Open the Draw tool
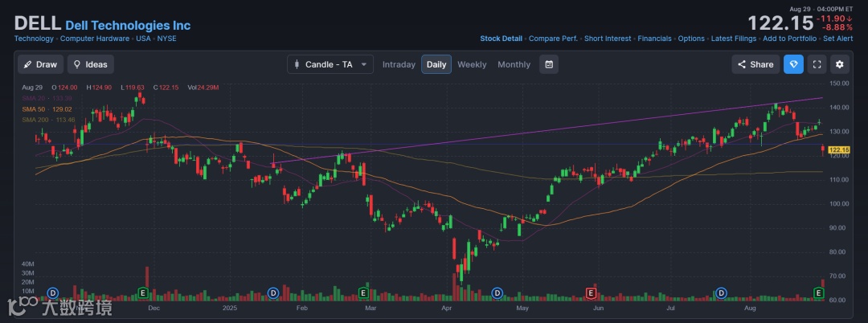868x323 pixels. click(39, 64)
